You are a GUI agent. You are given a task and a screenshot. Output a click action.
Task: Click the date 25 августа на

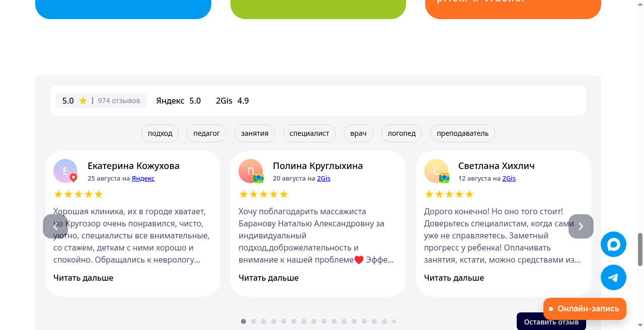coord(109,178)
